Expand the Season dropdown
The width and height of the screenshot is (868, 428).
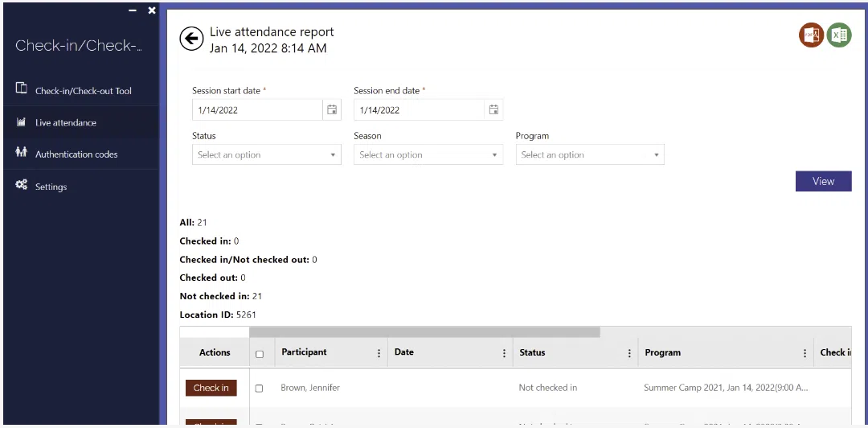(428, 155)
